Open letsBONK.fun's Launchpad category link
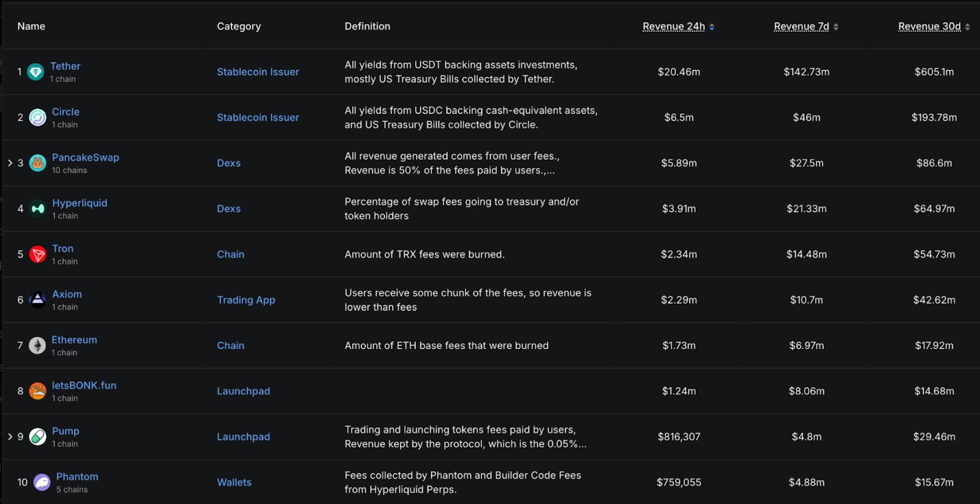 click(x=243, y=391)
